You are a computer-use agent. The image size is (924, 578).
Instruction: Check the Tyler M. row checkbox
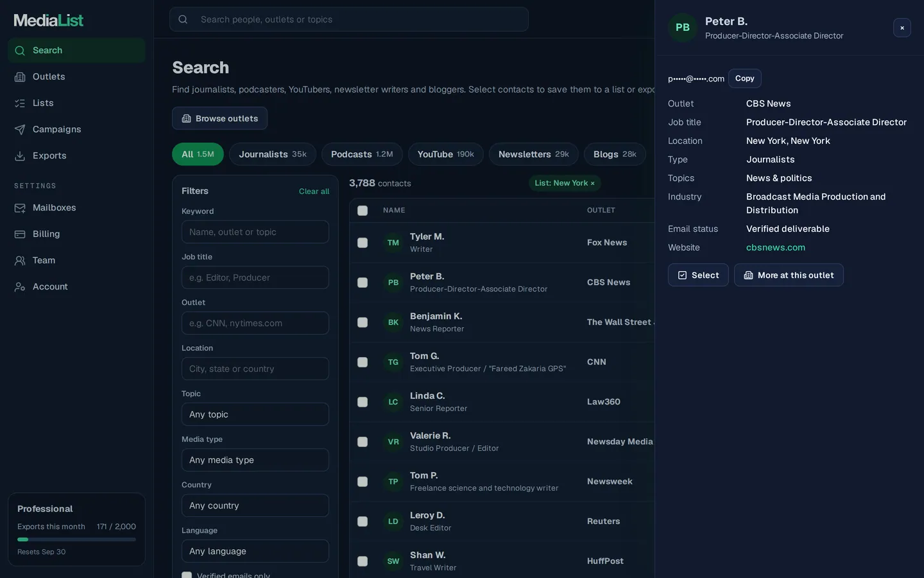click(363, 243)
